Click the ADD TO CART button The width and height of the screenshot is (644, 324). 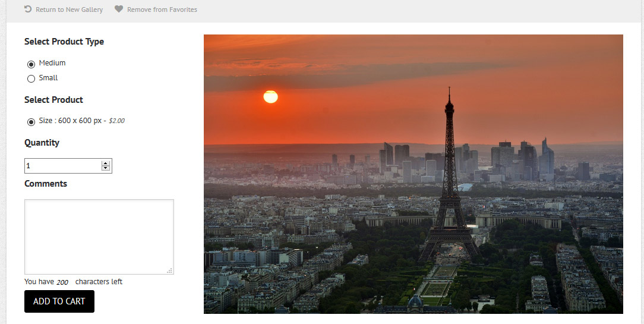pyautogui.click(x=59, y=301)
